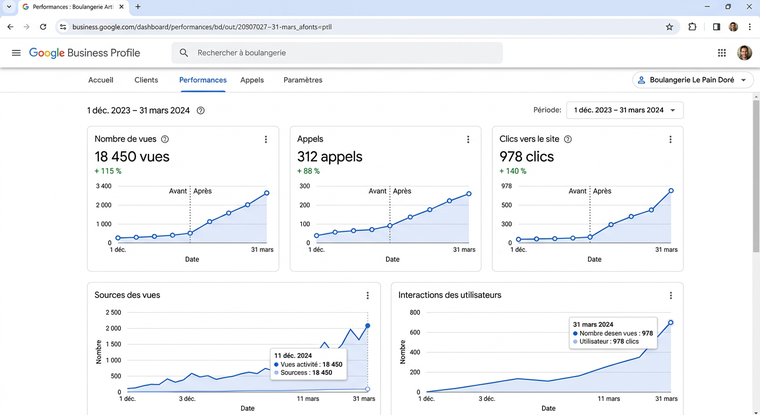Bookmark this page with the star icon
The height and width of the screenshot is (415, 760).
[x=669, y=27]
